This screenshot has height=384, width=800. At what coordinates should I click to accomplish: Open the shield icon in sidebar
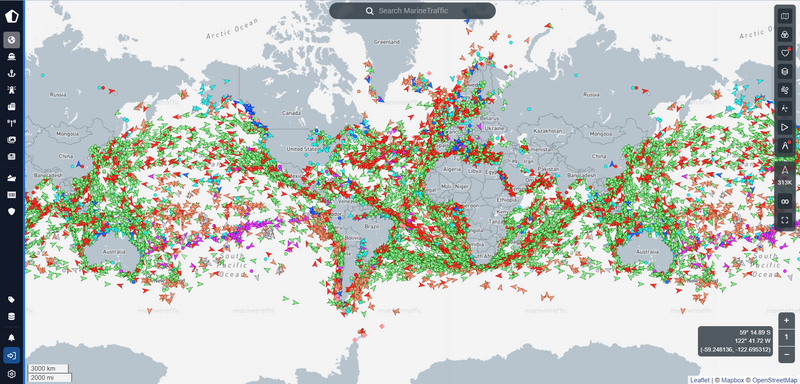[x=12, y=211]
